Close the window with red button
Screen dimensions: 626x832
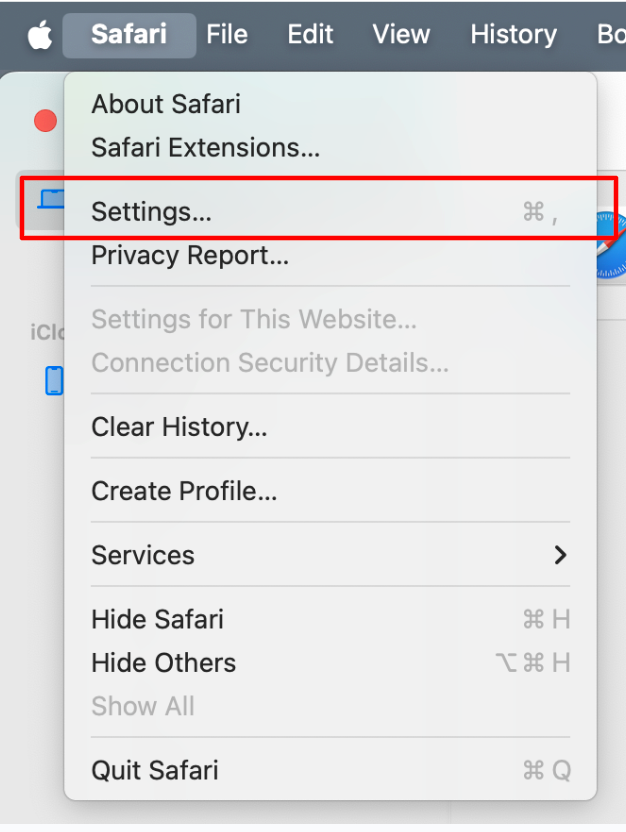pyautogui.click(x=45, y=121)
